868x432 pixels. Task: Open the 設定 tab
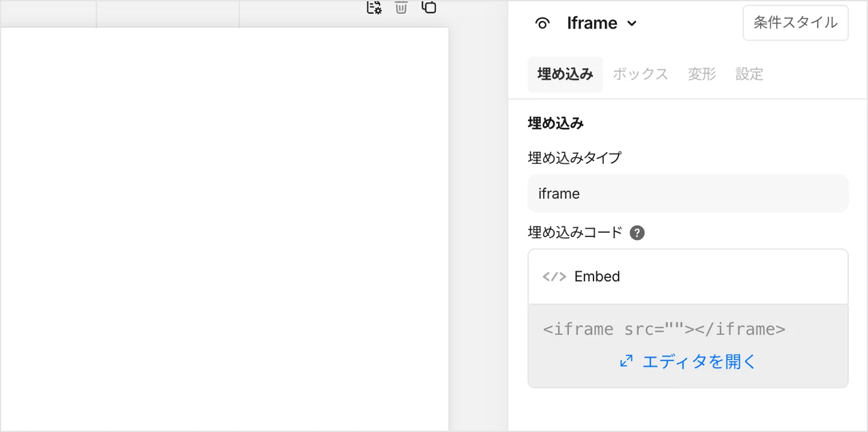[749, 74]
